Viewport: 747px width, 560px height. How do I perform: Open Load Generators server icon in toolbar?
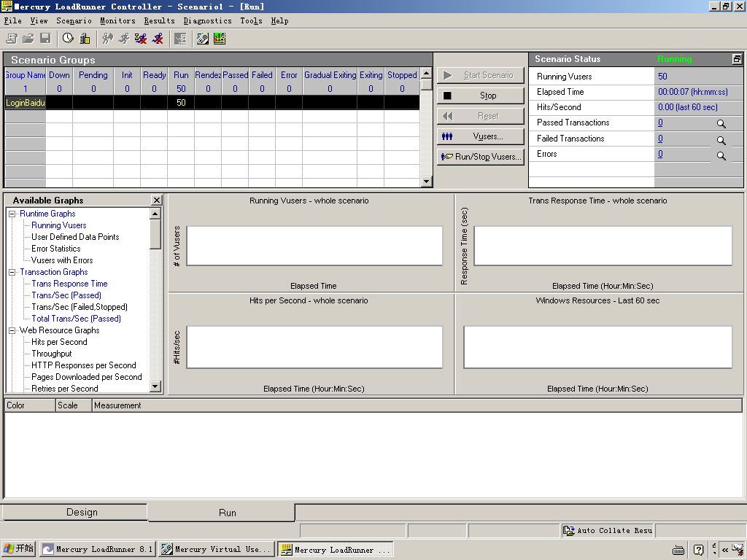(85, 39)
